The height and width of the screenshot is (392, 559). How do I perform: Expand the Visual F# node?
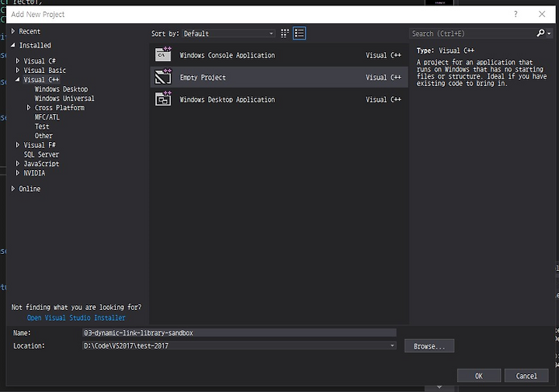(x=18, y=144)
